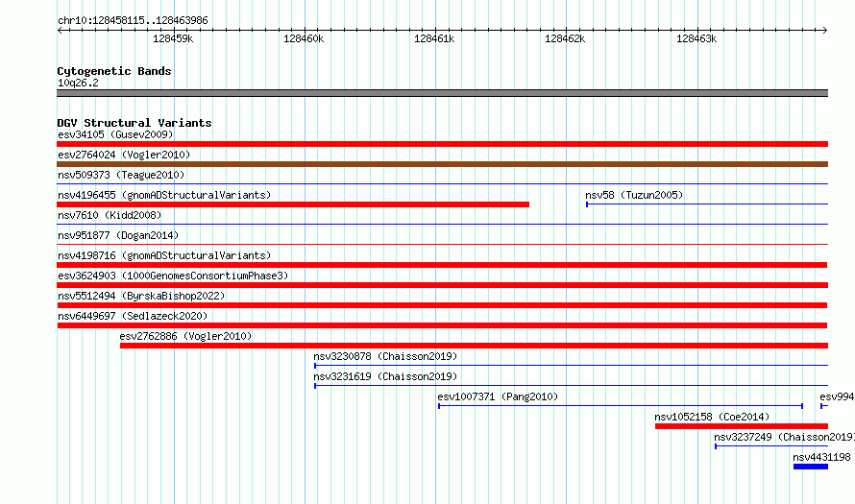Click the esv34105 (Gusev2009) label

point(115,134)
